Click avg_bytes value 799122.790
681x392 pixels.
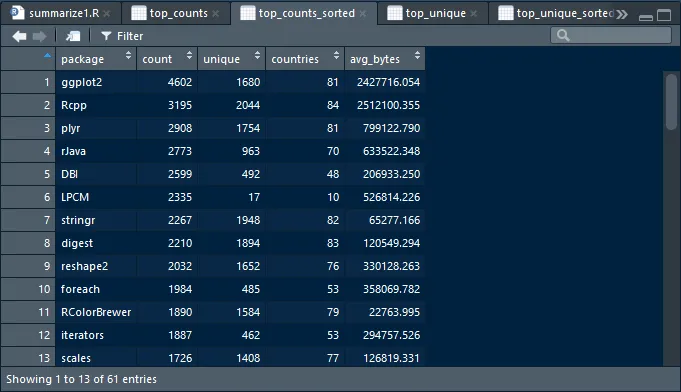[x=391, y=128]
